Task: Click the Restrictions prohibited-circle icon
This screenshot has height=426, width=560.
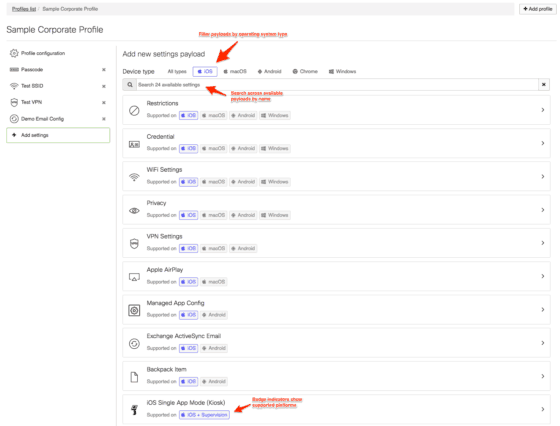Action: point(134,110)
